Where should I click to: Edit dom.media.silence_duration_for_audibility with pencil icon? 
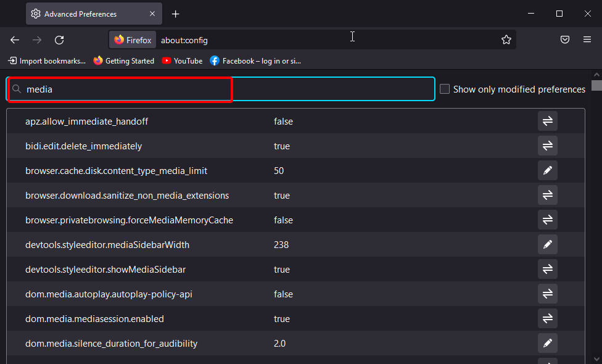pos(547,344)
